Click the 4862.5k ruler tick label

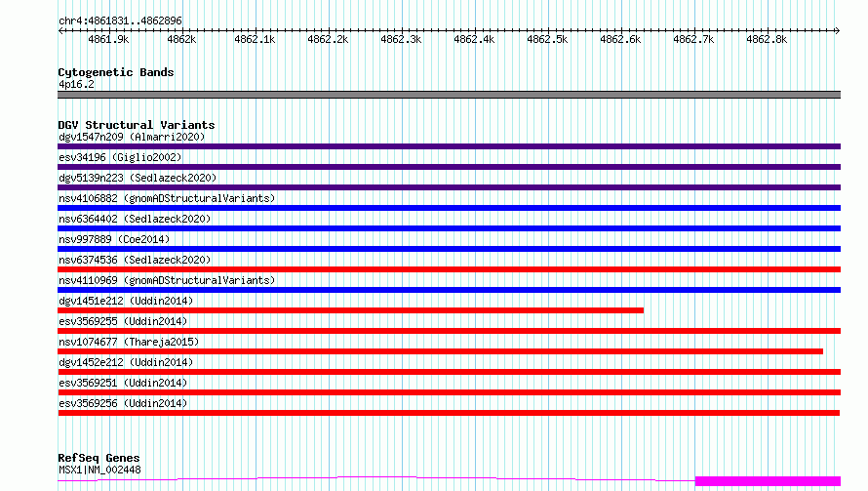pos(547,39)
